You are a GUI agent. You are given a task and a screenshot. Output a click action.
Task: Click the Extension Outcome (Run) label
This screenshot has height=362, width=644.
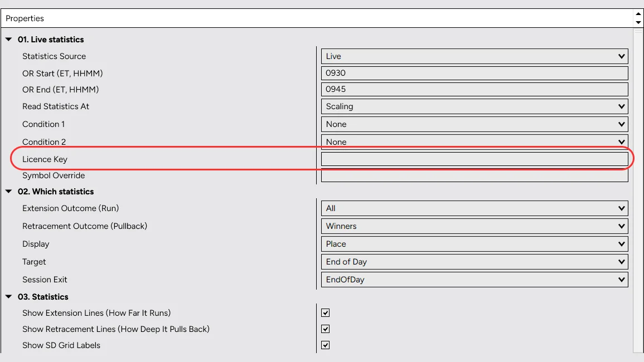pos(71,208)
